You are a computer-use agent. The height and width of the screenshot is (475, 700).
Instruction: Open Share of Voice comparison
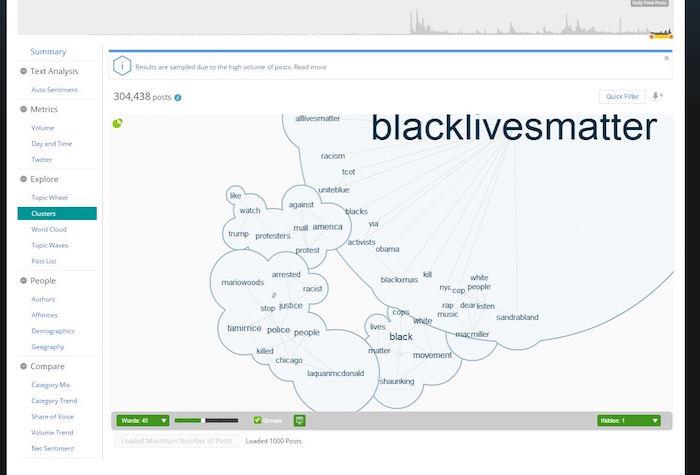pos(52,417)
